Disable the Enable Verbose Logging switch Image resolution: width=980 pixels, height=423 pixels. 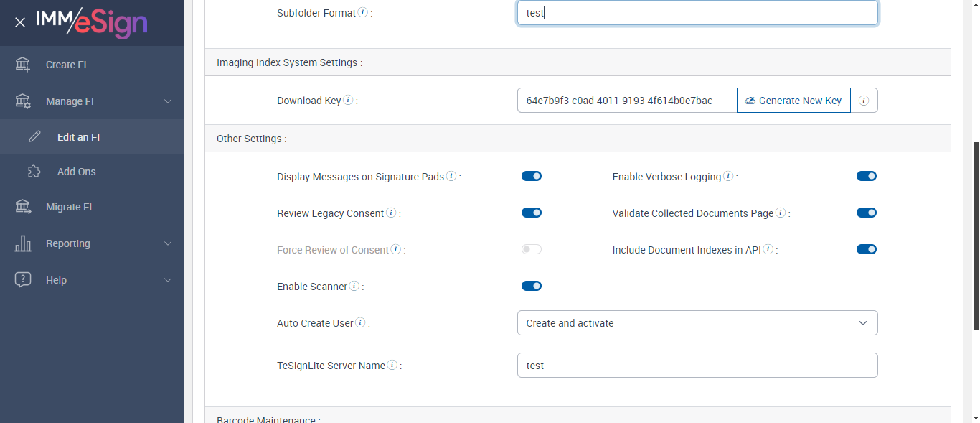pos(867,176)
